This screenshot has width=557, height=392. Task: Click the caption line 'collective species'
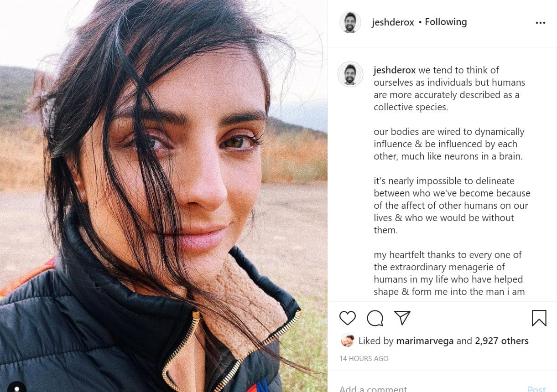[x=411, y=107]
